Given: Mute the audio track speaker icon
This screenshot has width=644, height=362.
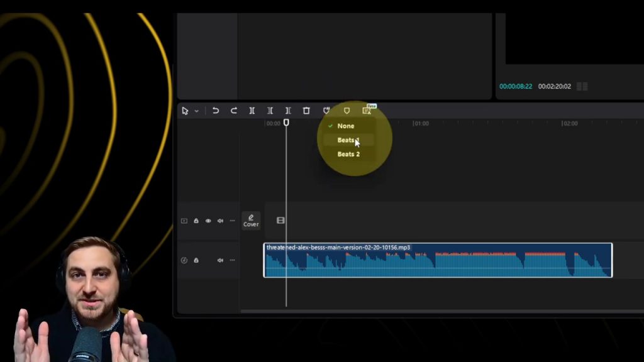Looking at the screenshot, I should click(x=220, y=260).
